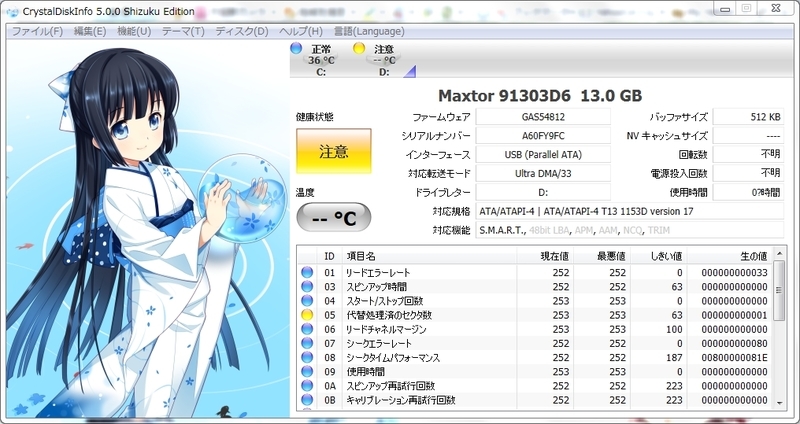Viewport: 800px width, 424px height.
Task: Click the blue status icon for row 08
Action: pos(307,358)
